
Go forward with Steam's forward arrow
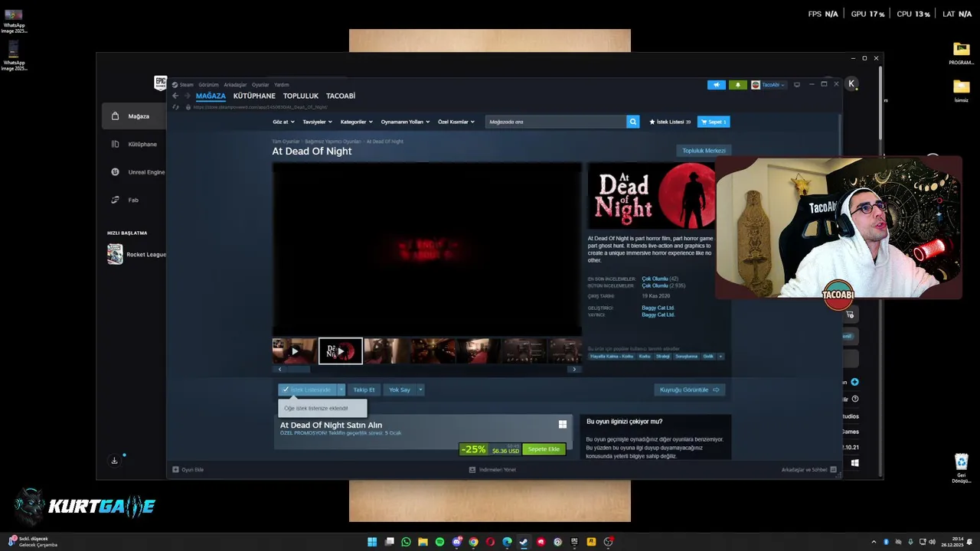(x=186, y=96)
